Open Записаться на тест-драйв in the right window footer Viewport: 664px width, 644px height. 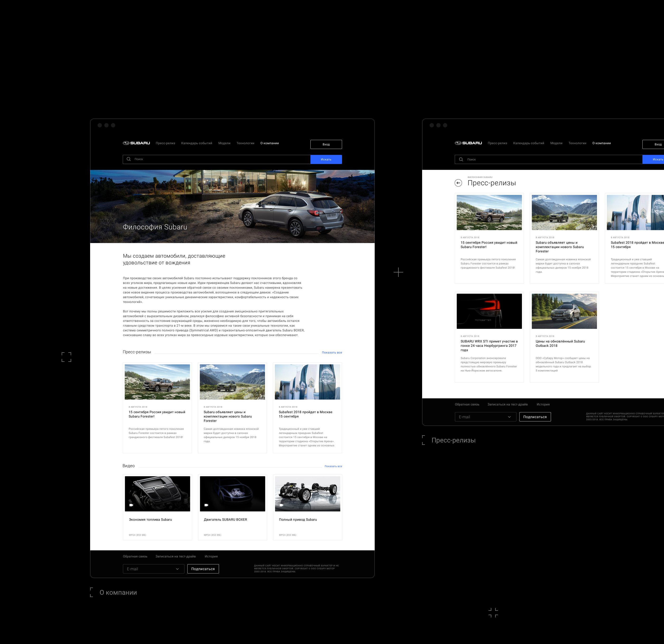(x=507, y=405)
